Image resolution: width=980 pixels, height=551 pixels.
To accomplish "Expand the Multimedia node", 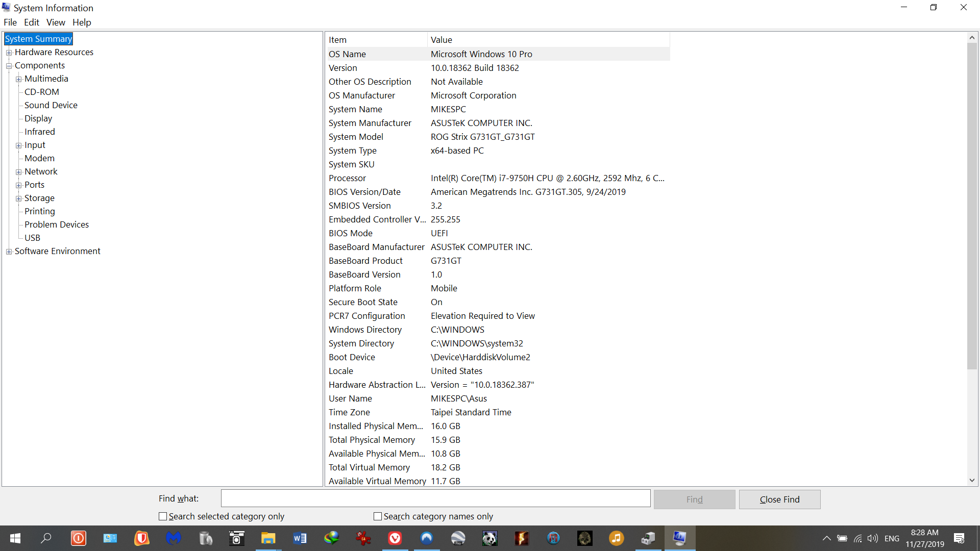I will 18,79.
